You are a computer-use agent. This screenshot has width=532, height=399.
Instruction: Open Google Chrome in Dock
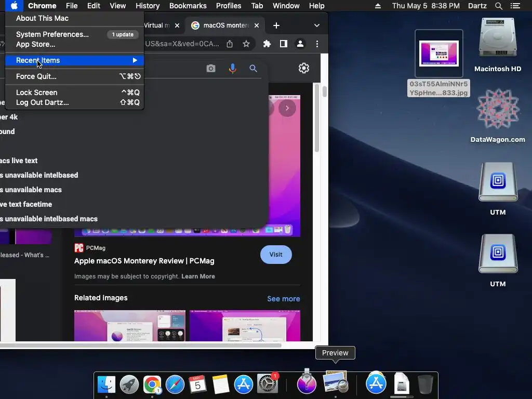point(152,384)
